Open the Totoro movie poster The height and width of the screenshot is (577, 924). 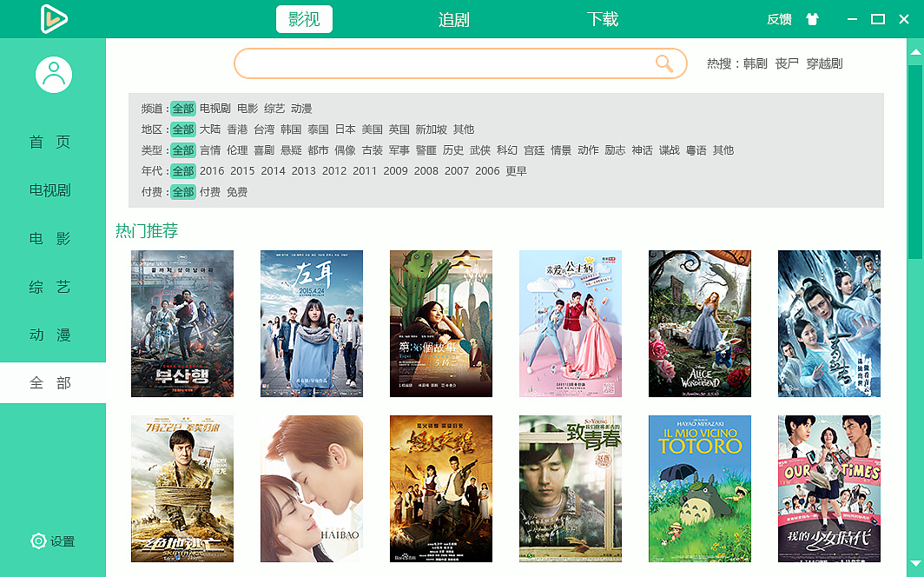pos(700,488)
